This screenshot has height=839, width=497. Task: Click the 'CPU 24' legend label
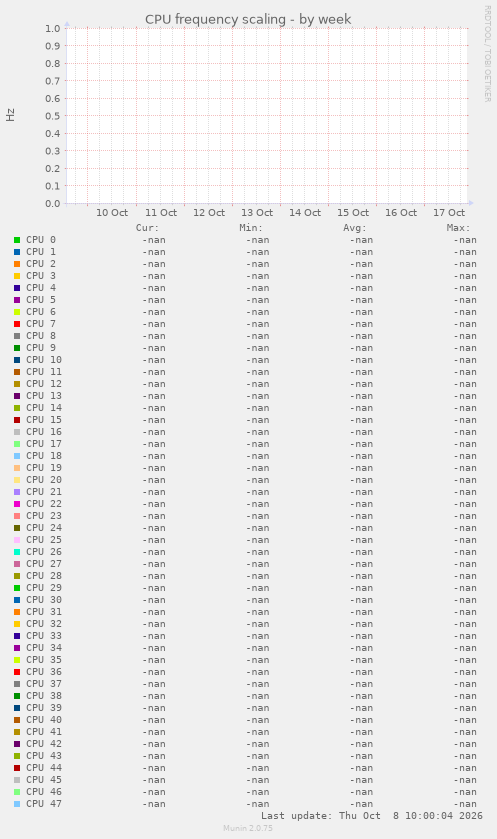(x=44, y=528)
